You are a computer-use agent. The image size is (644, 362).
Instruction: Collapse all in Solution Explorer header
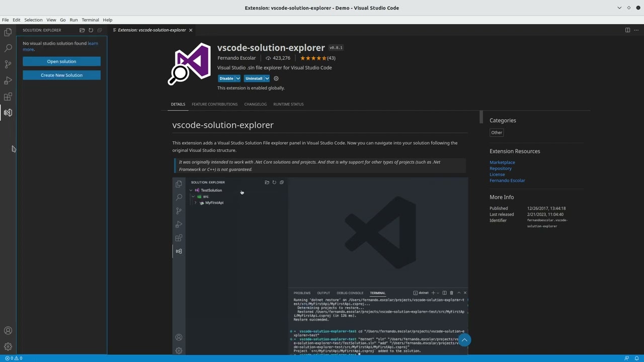[99, 30]
